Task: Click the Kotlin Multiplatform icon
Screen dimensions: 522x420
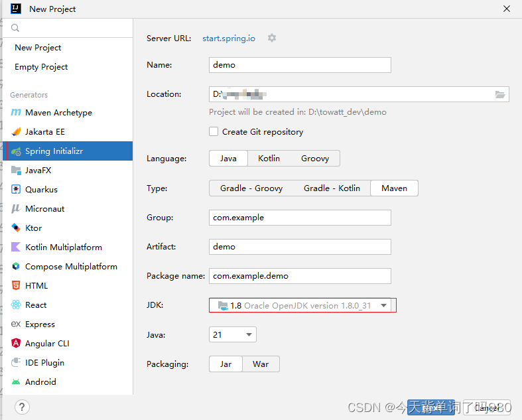Action: coord(16,247)
